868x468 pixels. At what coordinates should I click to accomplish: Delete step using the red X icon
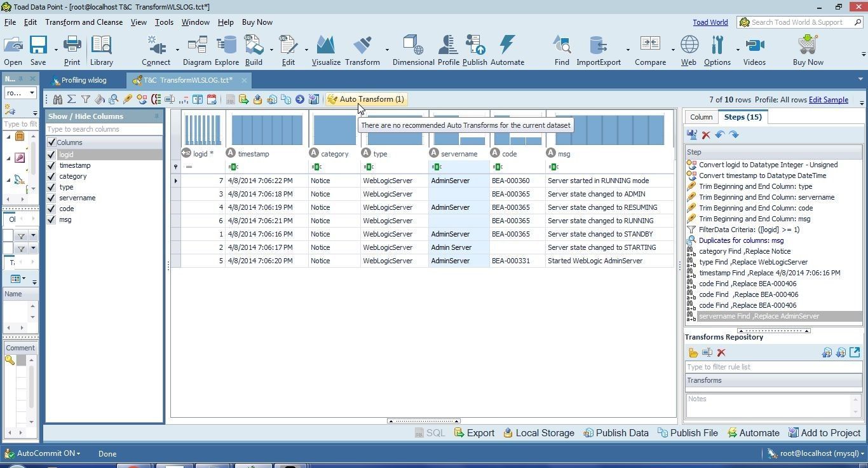tap(706, 135)
